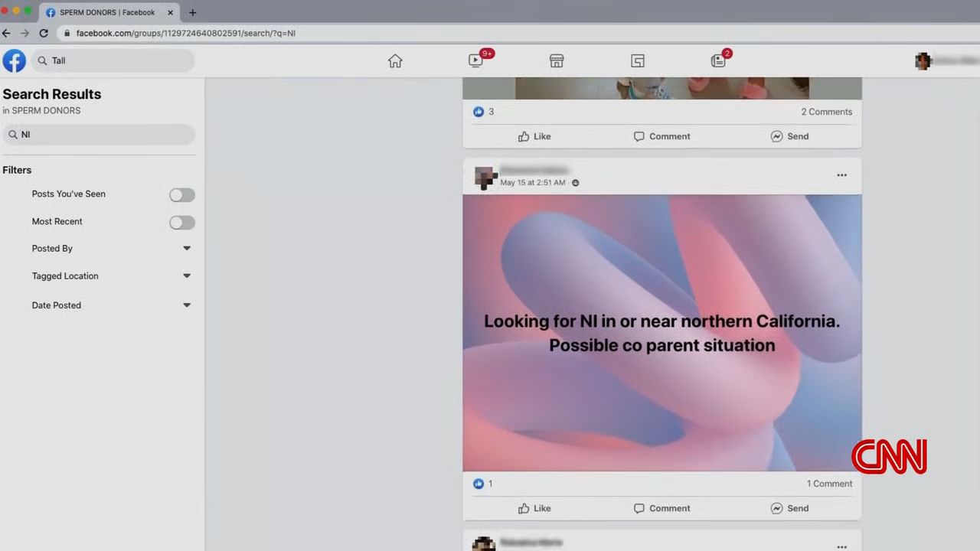Screen dimensions: 980x551
Task: Click the group search field containing NI
Action: click(x=100, y=135)
